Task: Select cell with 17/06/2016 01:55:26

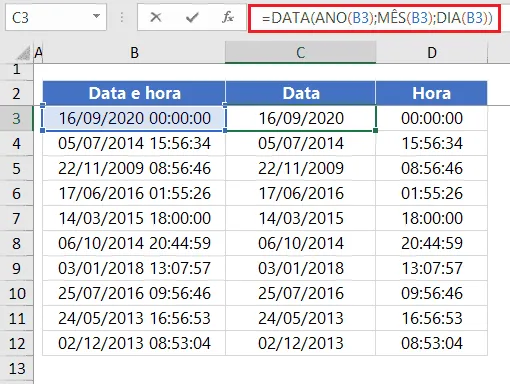Action: (x=134, y=193)
